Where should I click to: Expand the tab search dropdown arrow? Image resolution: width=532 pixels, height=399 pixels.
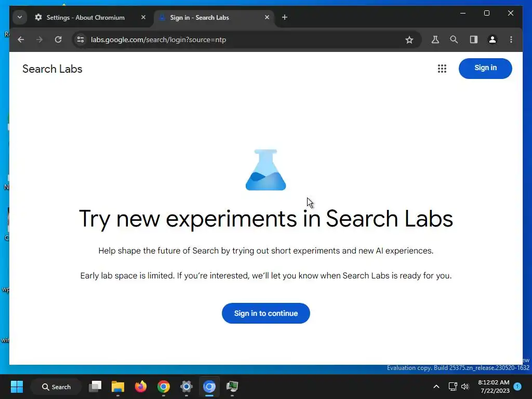coord(20,17)
